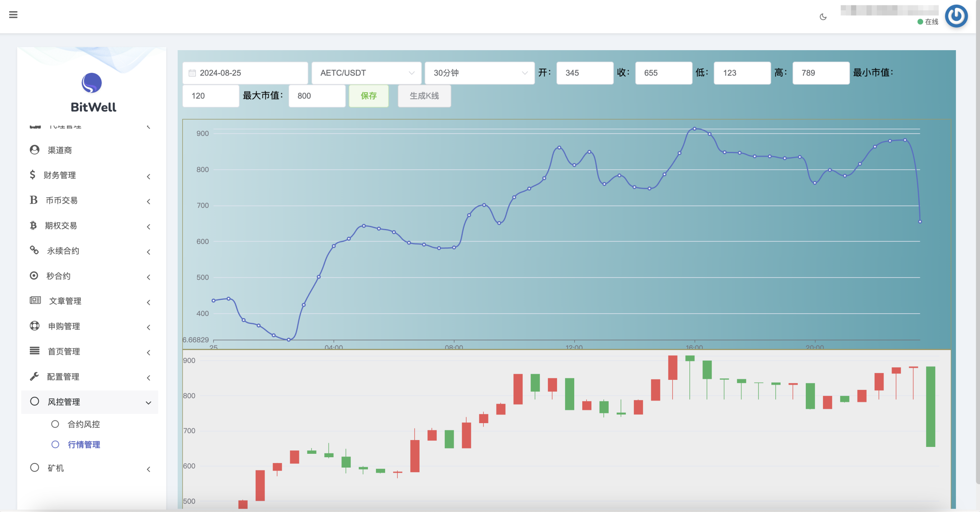Click the 900 axis label on line chart

pos(203,134)
